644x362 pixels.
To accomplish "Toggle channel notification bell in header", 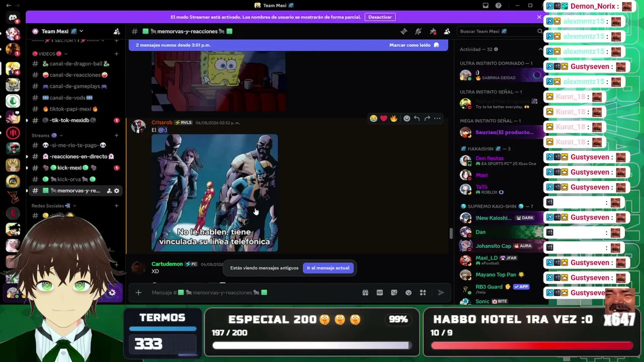I will point(418,31).
